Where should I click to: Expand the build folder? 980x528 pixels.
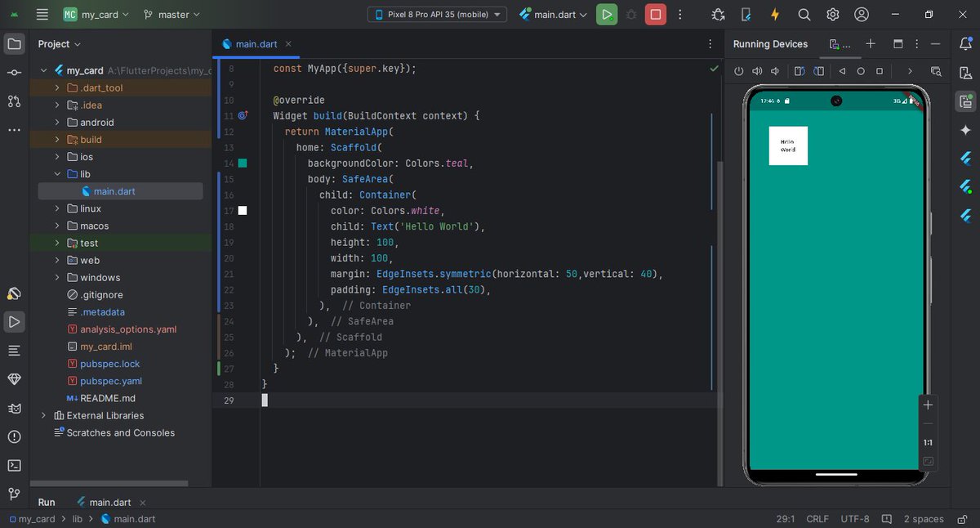click(57, 140)
